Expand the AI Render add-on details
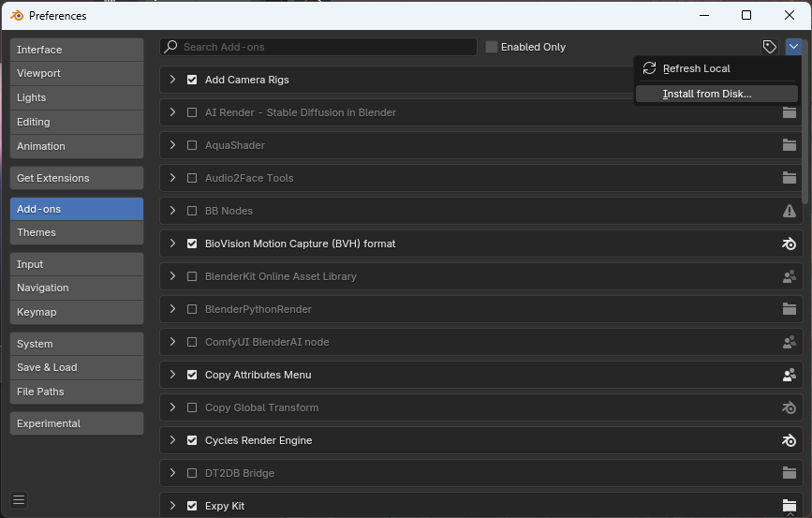The height and width of the screenshot is (518, 812). pyautogui.click(x=172, y=111)
